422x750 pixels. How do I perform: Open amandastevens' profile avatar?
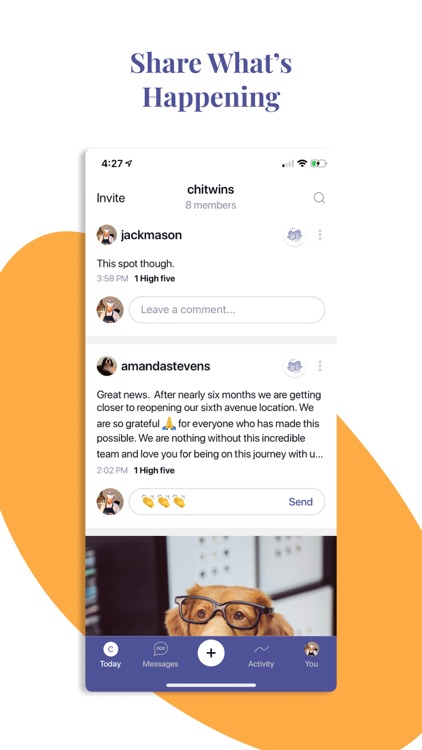click(x=107, y=366)
